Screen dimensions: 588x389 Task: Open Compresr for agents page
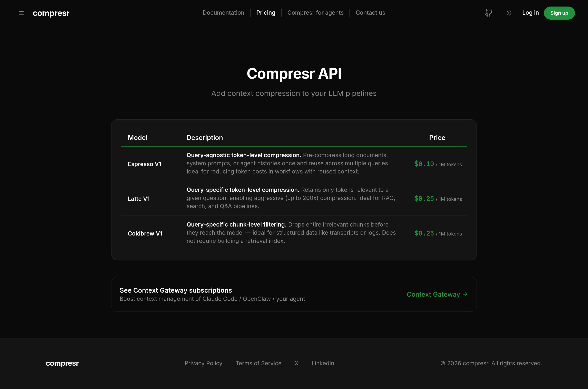(x=315, y=13)
